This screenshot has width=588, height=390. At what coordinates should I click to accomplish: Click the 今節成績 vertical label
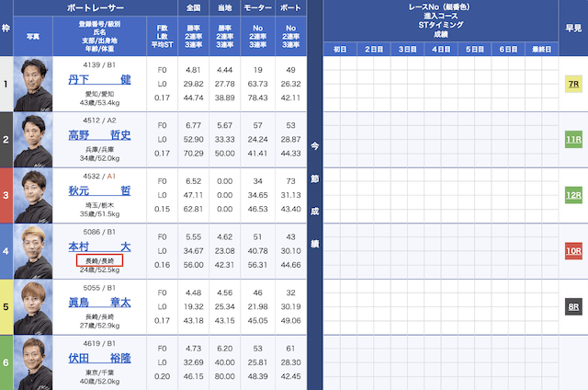point(314,195)
